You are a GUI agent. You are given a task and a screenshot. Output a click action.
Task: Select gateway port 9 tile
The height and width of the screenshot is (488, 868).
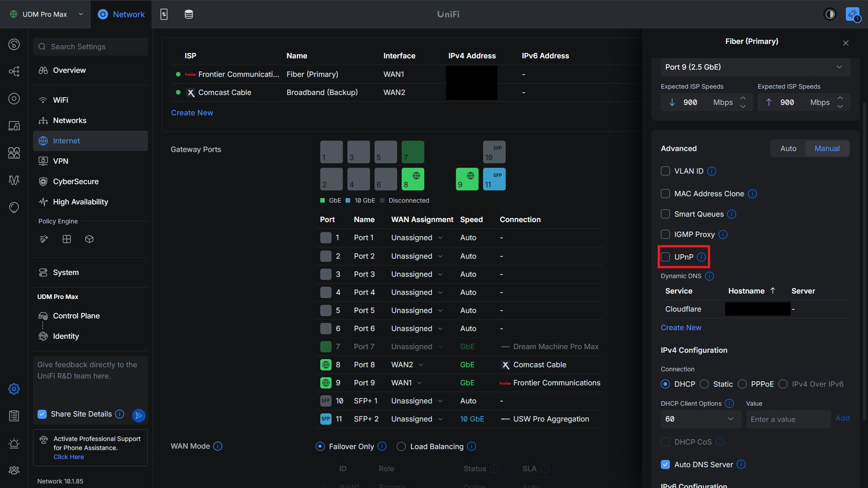[467, 179]
